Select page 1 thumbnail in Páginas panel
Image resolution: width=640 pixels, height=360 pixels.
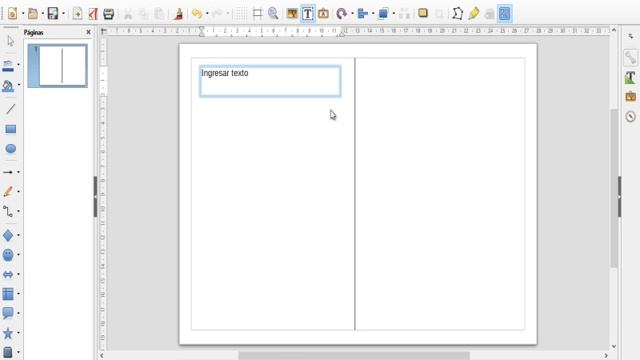click(x=58, y=66)
